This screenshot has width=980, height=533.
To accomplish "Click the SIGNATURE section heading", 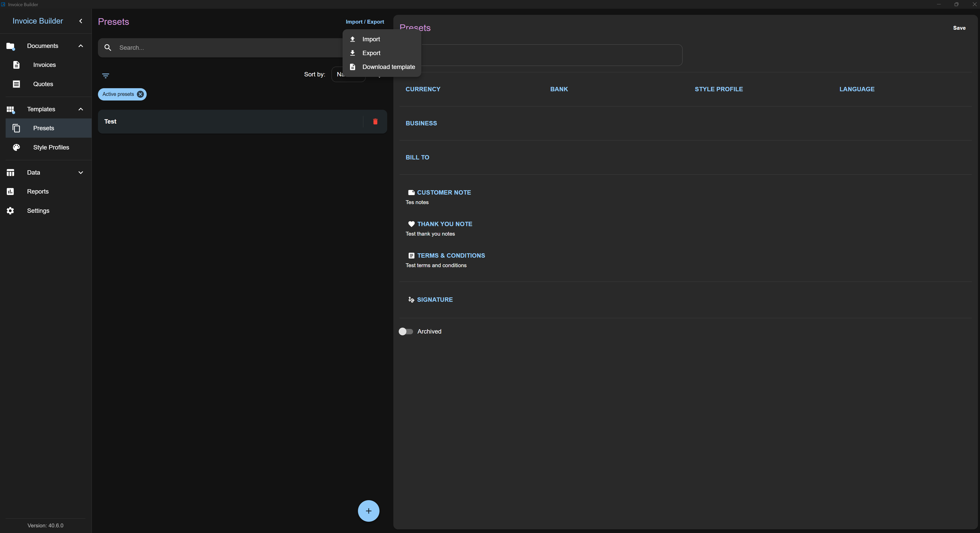I will pyautogui.click(x=435, y=300).
